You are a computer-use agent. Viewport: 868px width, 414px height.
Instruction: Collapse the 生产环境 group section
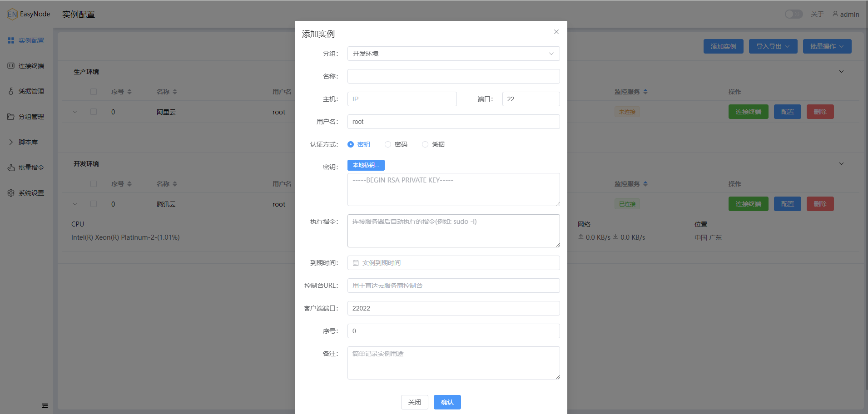tap(841, 72)
